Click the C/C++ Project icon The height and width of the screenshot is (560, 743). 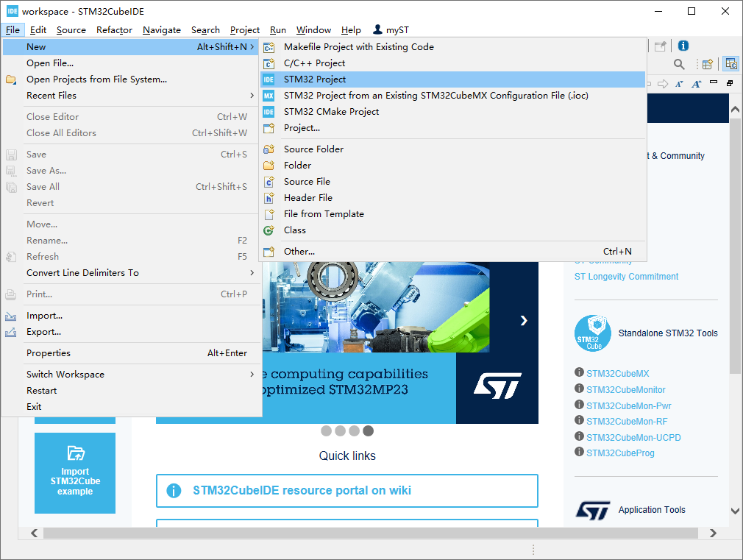[269, 63]
